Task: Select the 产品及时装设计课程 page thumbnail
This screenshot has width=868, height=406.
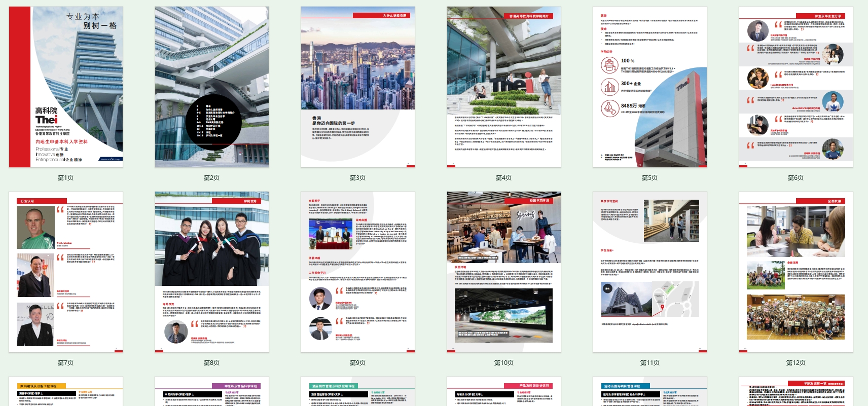Action: (x=504, y=393)
